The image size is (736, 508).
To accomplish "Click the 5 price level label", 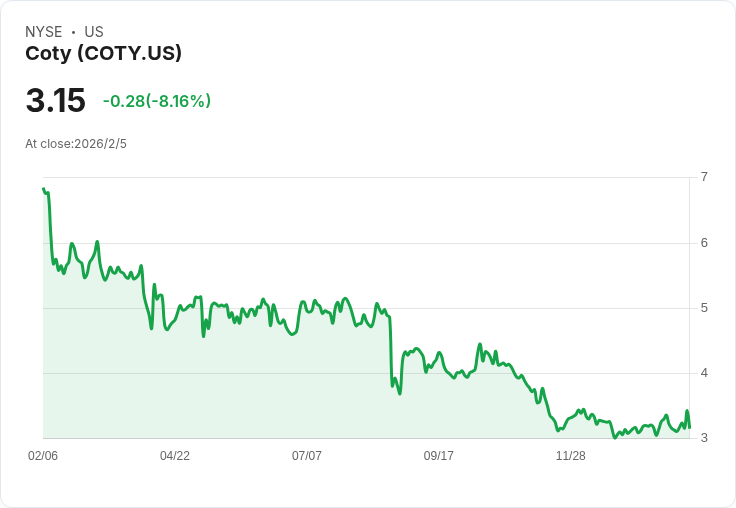I will coord(704,308).
